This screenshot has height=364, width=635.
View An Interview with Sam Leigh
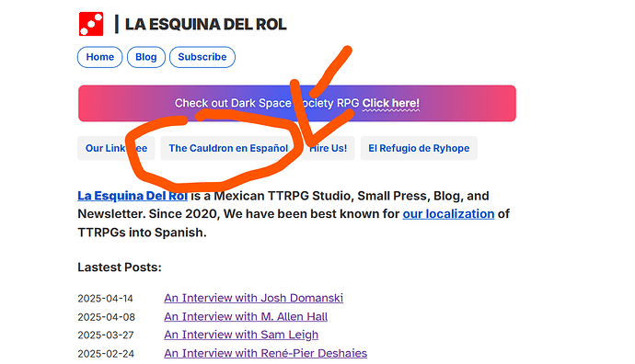(x=241, y=335)
